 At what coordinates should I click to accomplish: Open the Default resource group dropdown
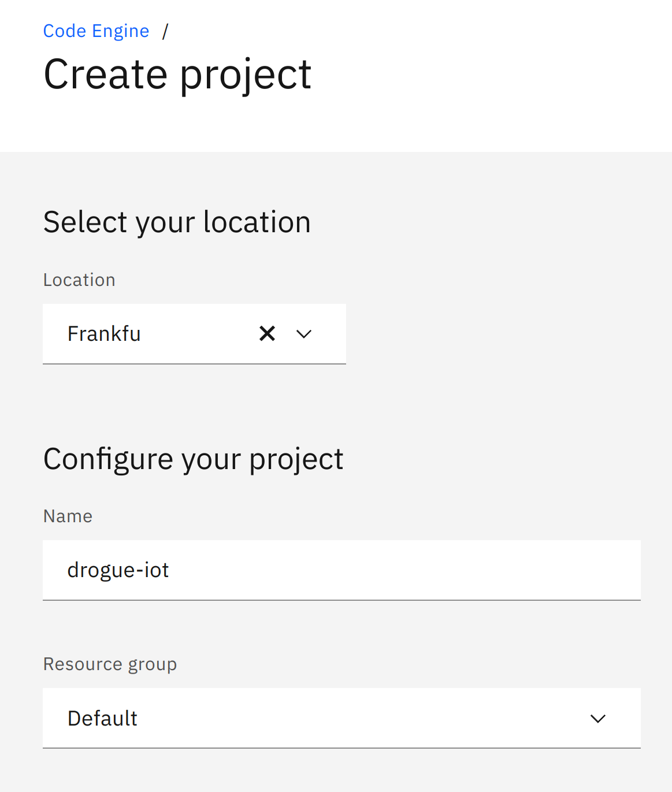pos(341,718)
